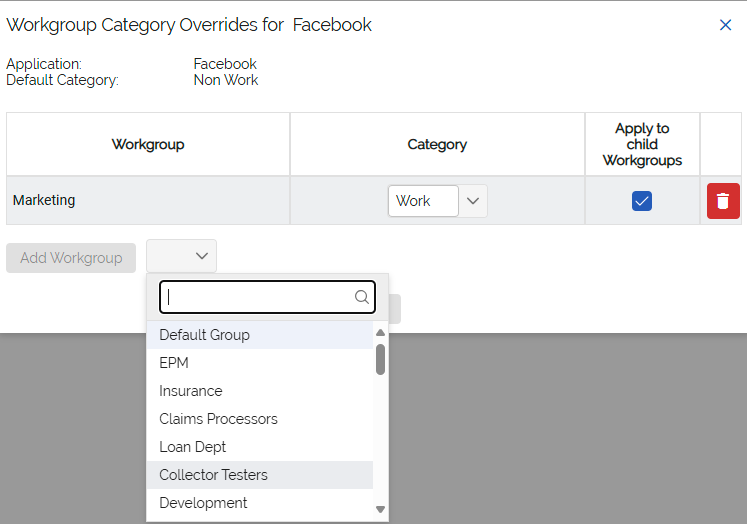Click the list scrollbar up arrow

(x=380, y=333)
